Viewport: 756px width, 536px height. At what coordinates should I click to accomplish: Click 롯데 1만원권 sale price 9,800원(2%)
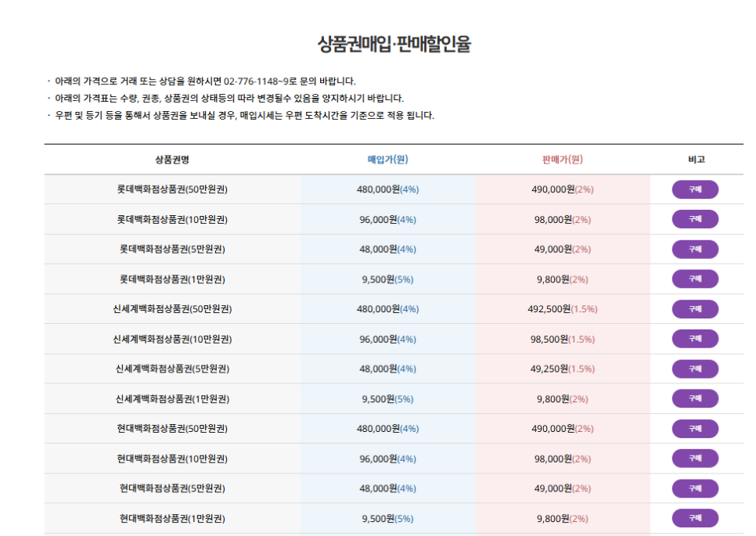[x=562, y=279]
